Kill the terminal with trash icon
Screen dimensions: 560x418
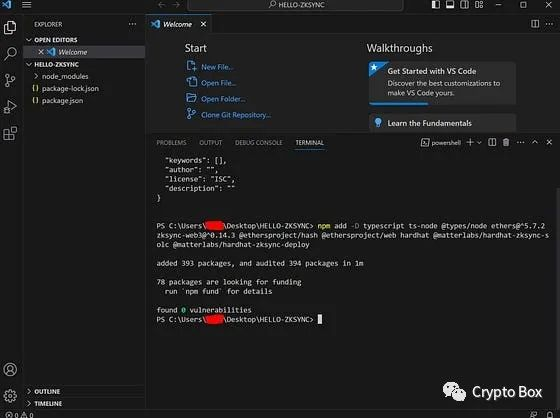(x=506, y=142)
